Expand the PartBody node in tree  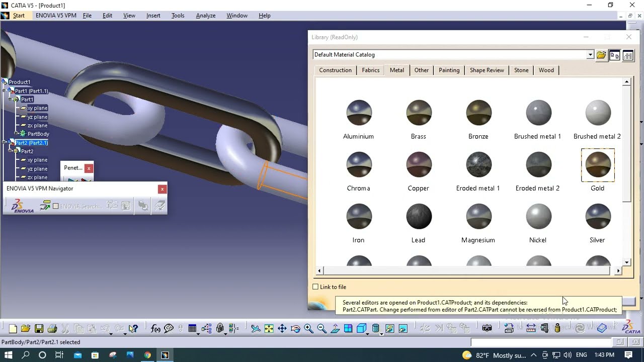tap(16, 134)
